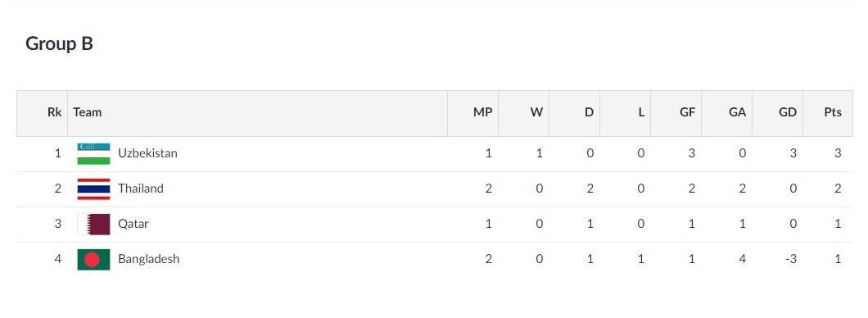Screen dimensions: 868x318
Task: Sort by GF goals for header
Action: point(688,112)
